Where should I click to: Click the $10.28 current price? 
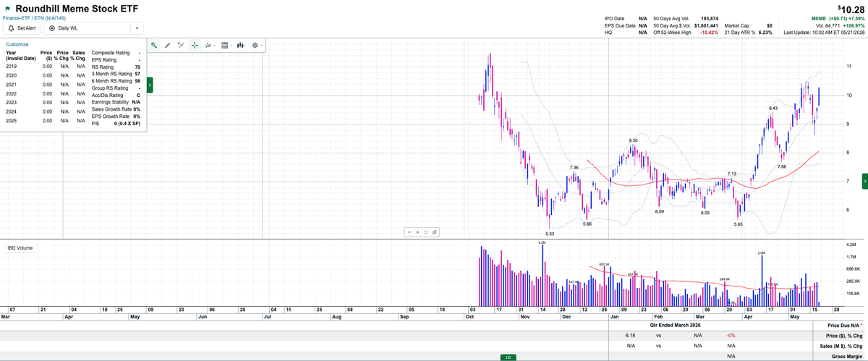(x=850, y=8)
